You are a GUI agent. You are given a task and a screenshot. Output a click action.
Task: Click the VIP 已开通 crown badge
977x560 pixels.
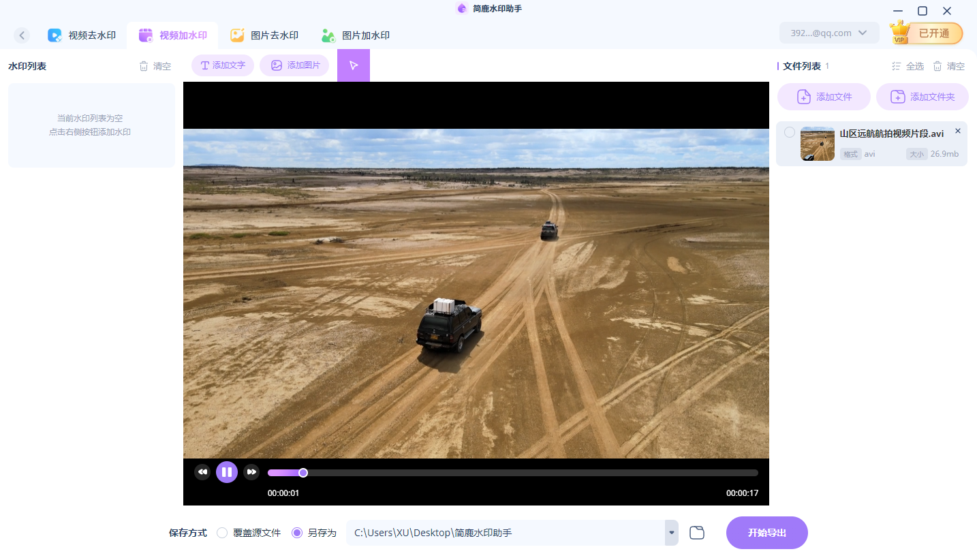[927, 33]
